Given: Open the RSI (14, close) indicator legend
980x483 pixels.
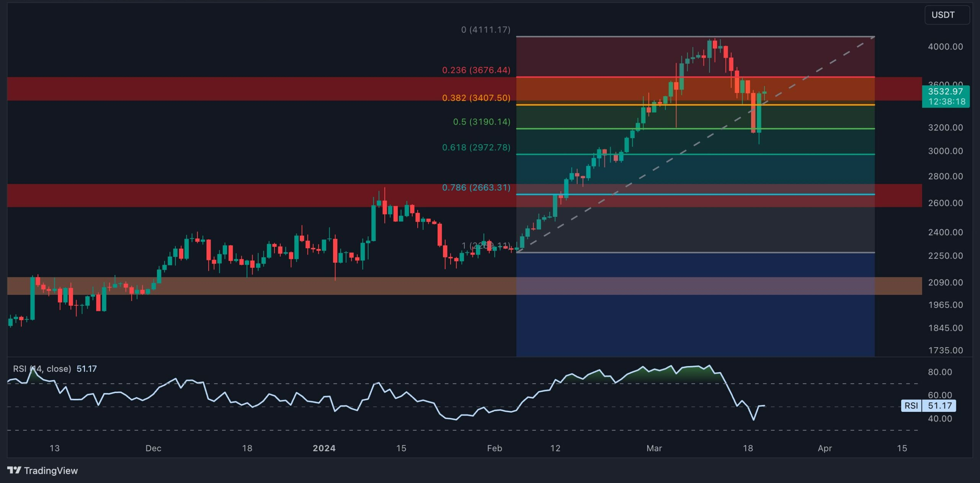Looking at the screenshot, I should pyautogui.click(x=55, y=369).
